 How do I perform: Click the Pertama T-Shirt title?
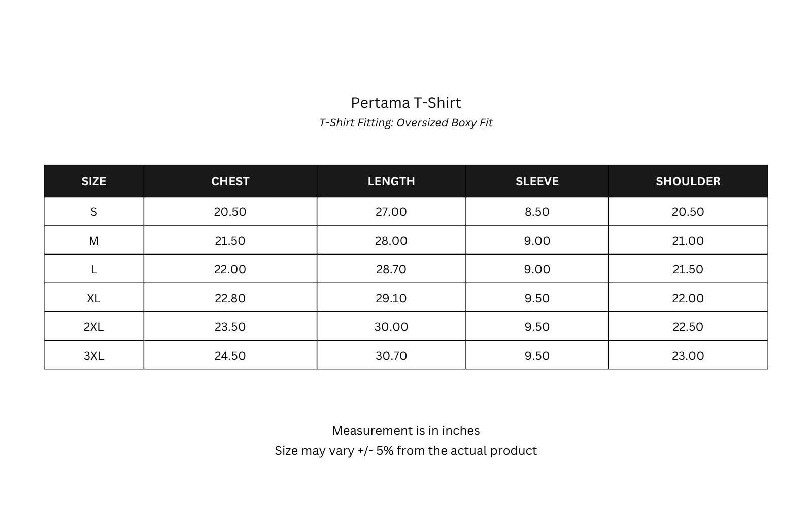click(406, 103)
